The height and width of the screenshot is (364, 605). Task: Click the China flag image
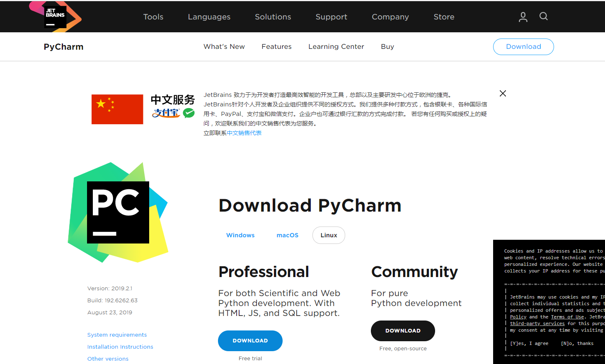pos(117,109)
